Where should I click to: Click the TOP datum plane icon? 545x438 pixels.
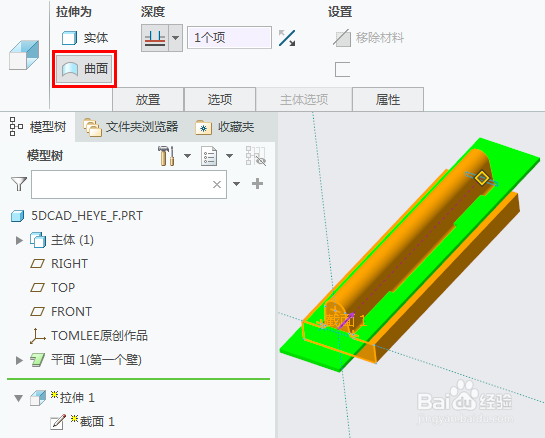click(38, 288)
